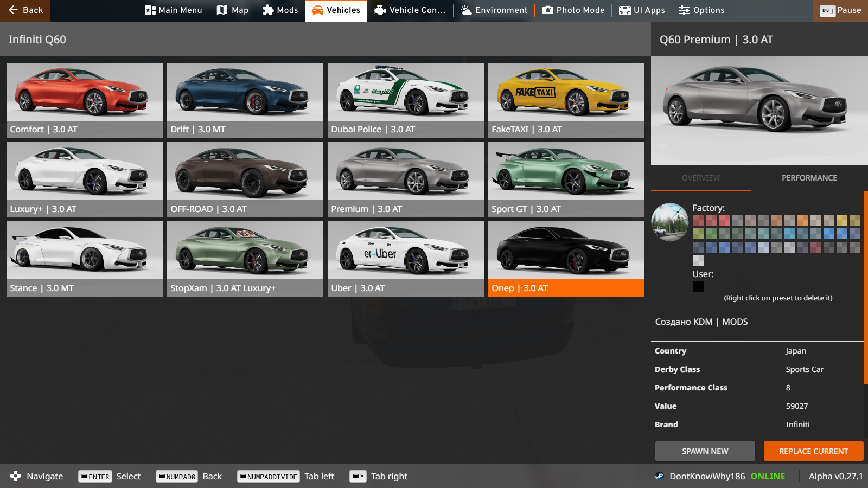Click the Spawn New button
The image size is (868, 488).
pyautogui.click(x=705, y=451)
